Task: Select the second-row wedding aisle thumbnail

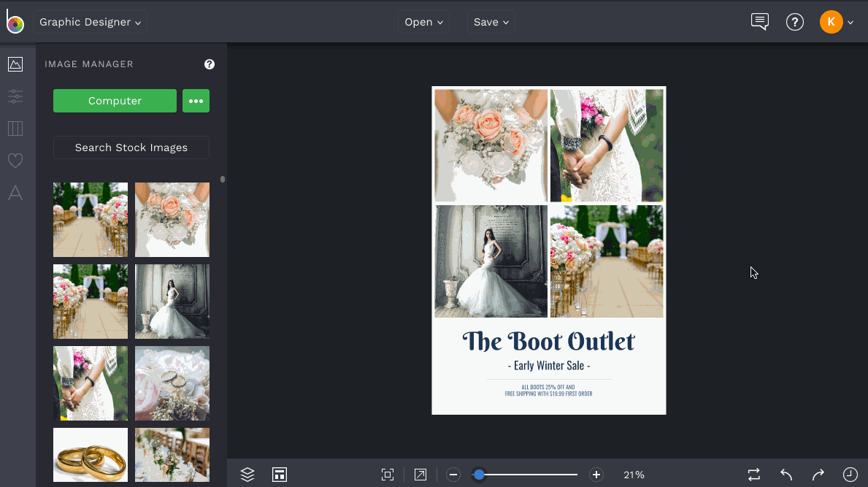Action: 91,302
